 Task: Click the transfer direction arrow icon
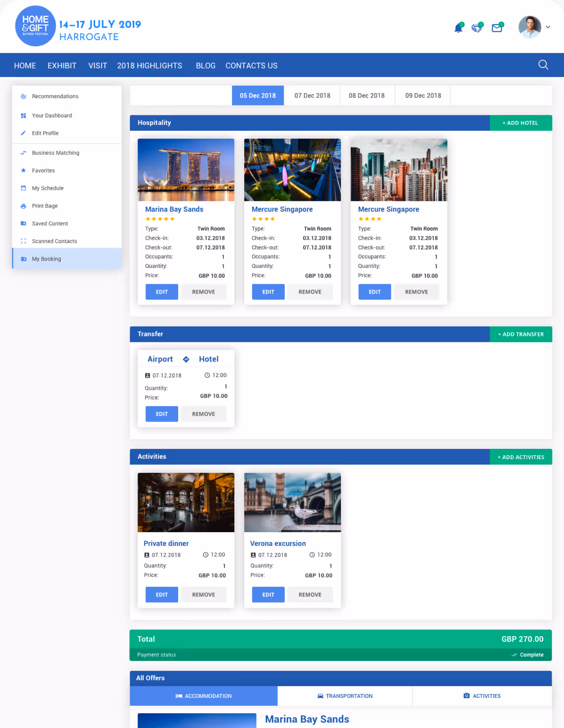click(x=186, y=360)
